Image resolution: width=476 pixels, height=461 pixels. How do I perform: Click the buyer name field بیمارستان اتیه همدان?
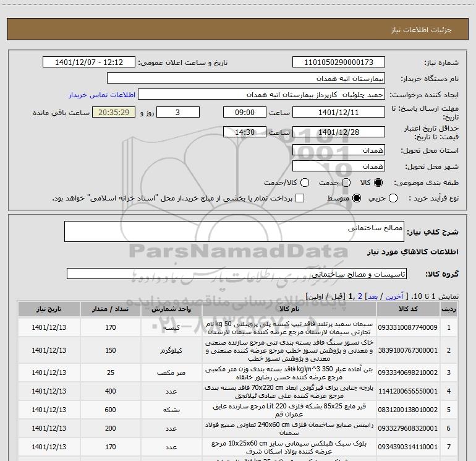click(x=246, y=79)
